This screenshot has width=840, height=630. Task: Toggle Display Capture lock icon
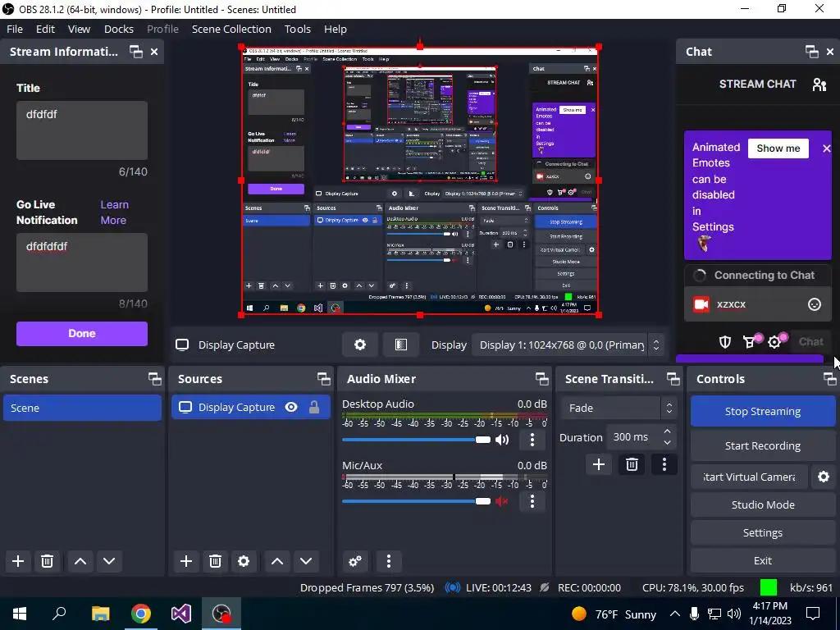tap(314, 407)
